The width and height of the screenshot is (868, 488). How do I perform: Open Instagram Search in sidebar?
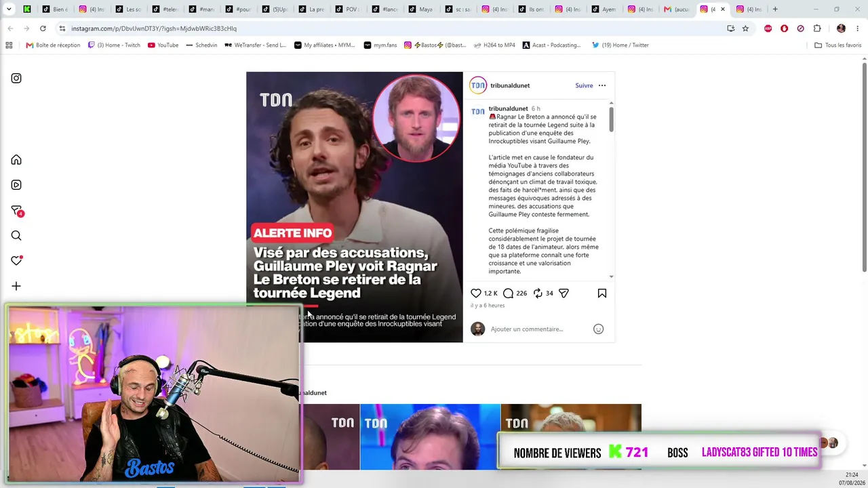click(x=16, y=236)
